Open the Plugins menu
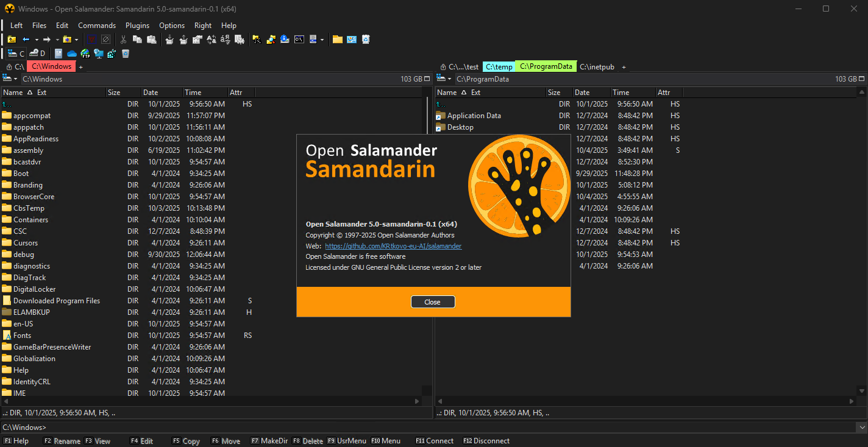Image resolution: width=868 pixels, height=447 pixels. coord(137,26)
